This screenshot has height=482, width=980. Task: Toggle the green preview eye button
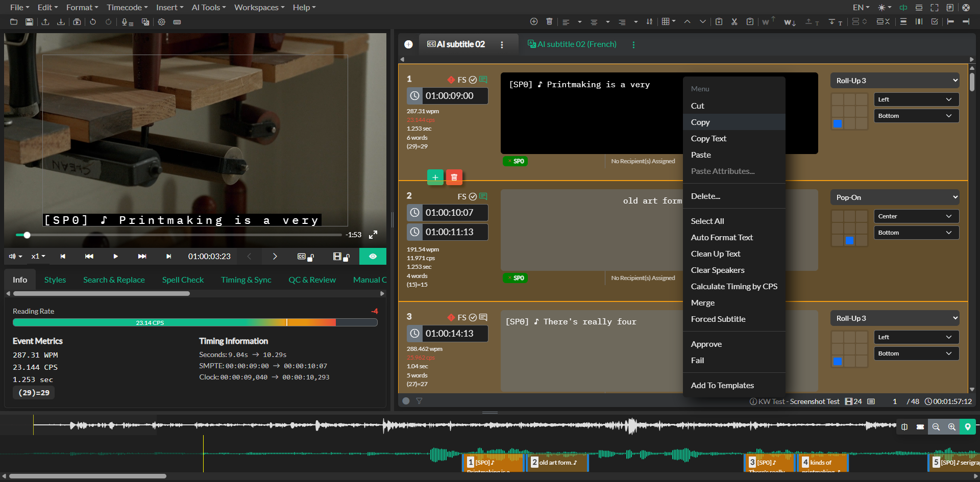pos(373,257)
